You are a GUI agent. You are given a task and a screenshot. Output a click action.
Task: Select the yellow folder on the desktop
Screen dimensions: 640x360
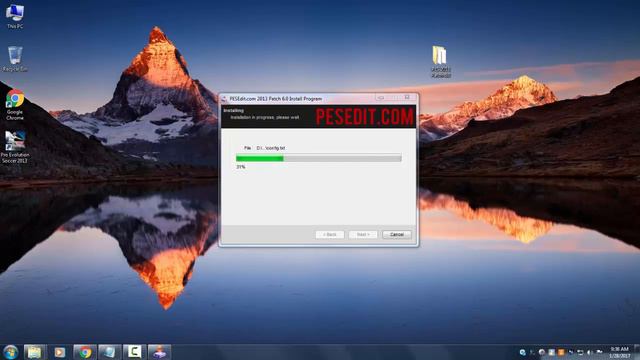click(x=440, y=61)
